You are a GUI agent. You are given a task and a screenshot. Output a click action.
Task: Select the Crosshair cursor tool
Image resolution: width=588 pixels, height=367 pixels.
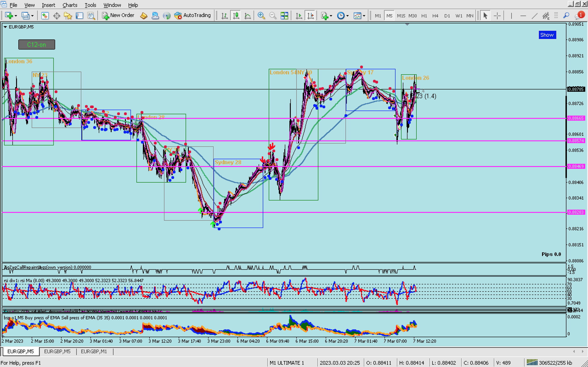tap(497, 16)
